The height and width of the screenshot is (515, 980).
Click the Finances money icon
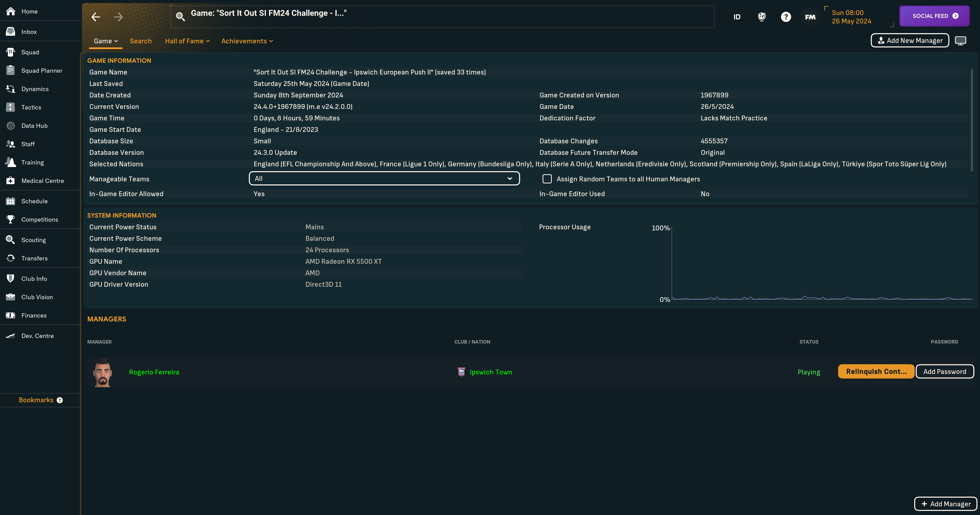click(x=11, y=315)
